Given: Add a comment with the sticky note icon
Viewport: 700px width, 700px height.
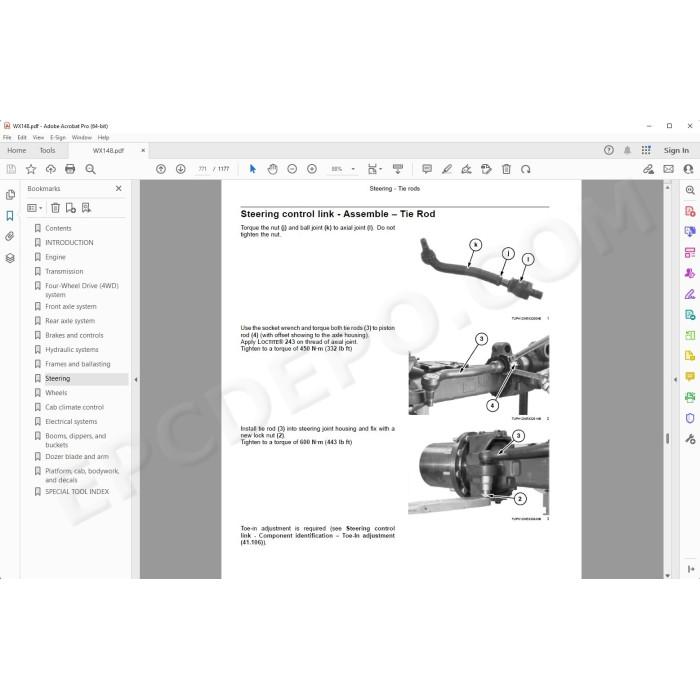Looking at the screenshot, I should click(x=427, y=169).
